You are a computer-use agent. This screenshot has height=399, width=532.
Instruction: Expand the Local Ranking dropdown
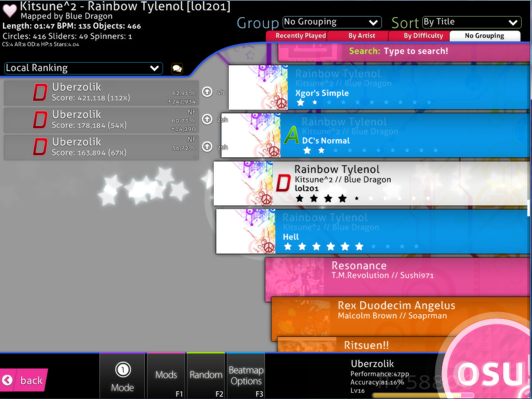[x=83, y=68]
